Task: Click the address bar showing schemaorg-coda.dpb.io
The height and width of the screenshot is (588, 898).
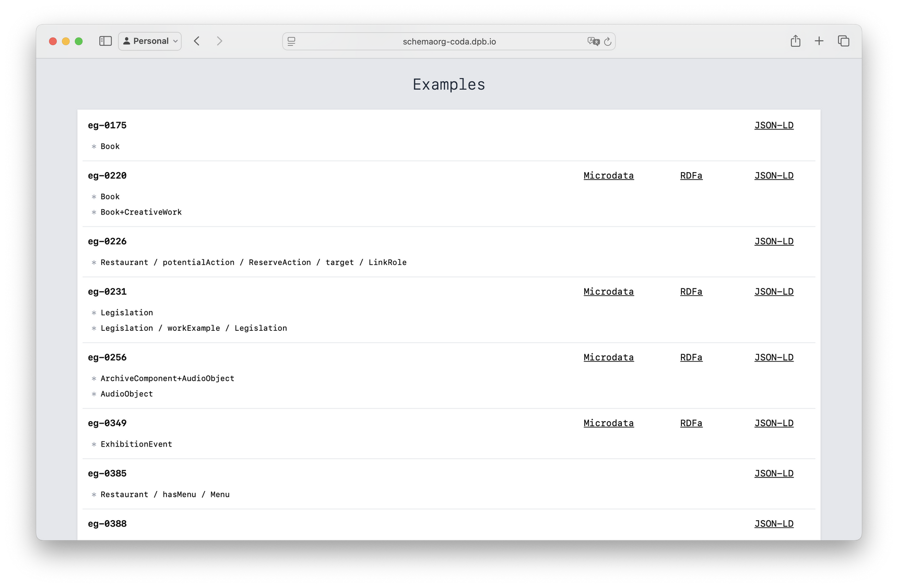Action: 449,41
